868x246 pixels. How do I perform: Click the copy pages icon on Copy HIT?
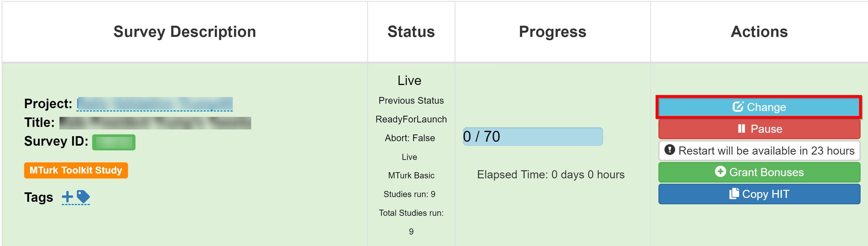[x=734, y=193]
